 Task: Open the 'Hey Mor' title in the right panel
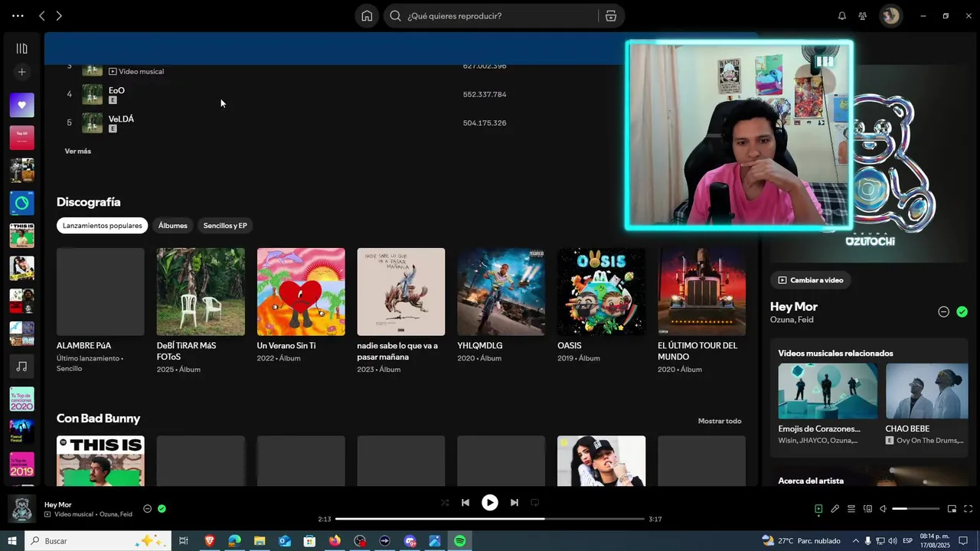click(794, 307)
